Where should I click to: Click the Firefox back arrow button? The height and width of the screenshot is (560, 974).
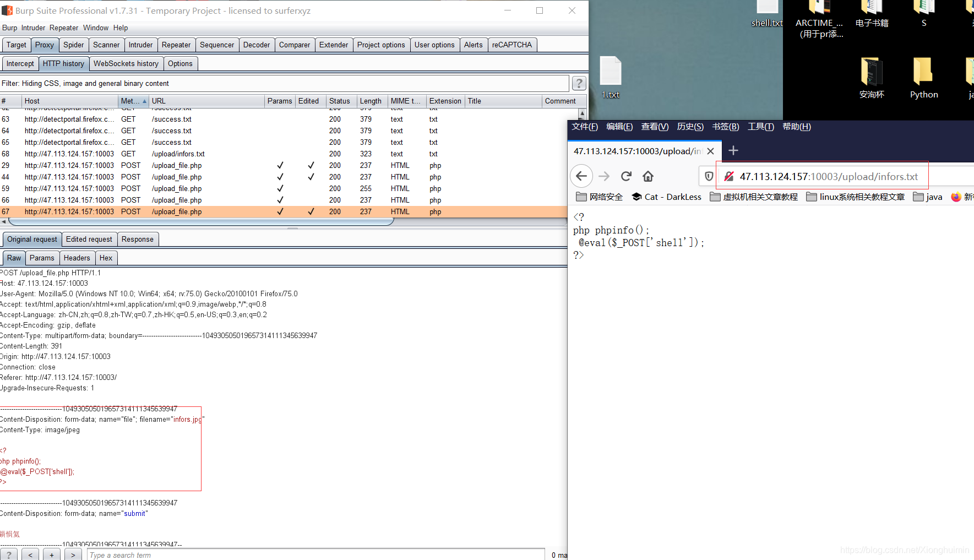pos(581,176)
